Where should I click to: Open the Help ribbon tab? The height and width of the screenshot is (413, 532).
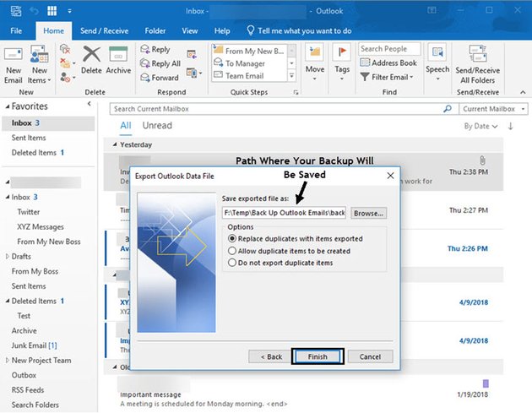tap(222, 31)
